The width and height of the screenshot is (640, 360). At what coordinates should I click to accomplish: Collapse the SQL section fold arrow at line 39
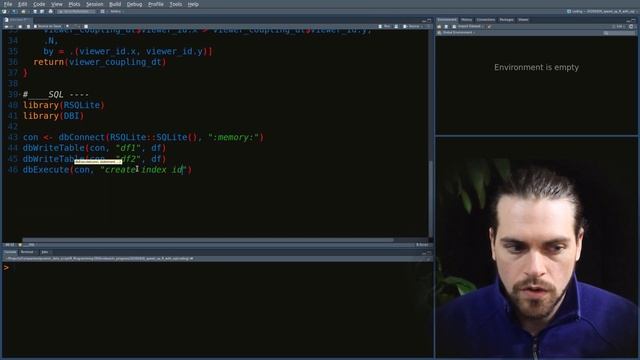pyautogui.click(x=20, y=95)
